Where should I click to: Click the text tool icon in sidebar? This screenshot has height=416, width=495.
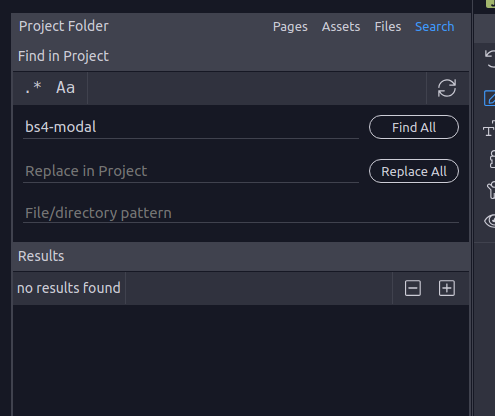point(489,128)
